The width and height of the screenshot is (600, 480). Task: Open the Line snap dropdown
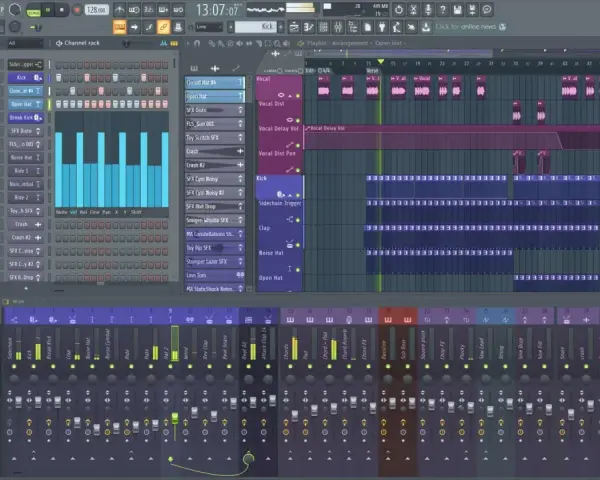pos(209,27)
